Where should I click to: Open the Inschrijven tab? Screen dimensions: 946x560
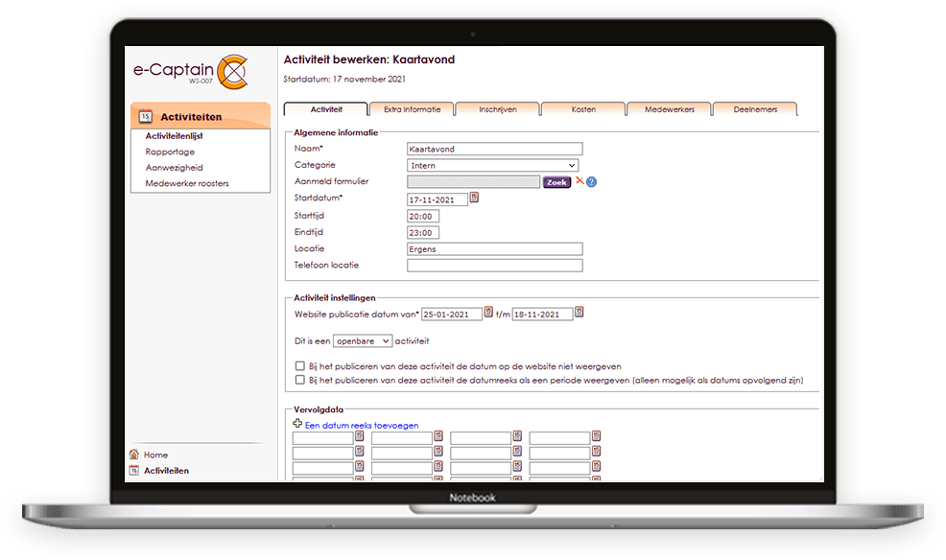click(497, 109)
